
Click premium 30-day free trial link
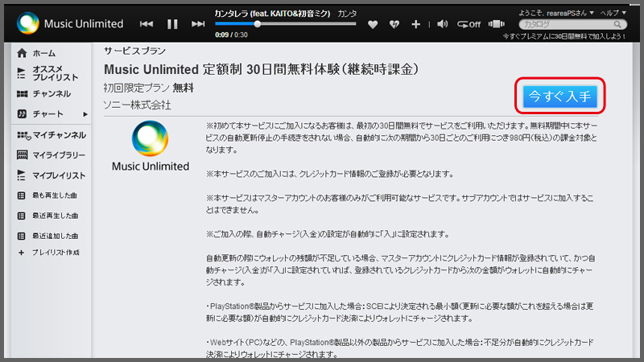(564, 36)
